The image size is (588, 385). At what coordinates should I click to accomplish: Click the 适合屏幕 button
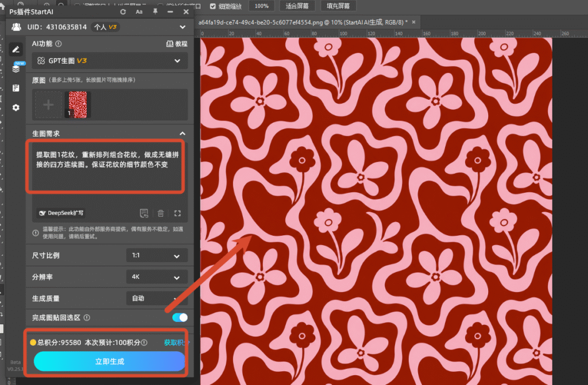pyautogui.click(x=297, y=6)
